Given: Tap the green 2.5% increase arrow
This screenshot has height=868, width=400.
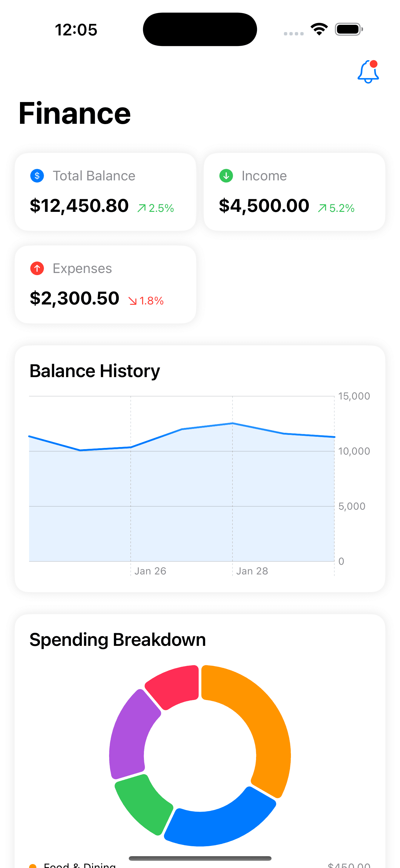Looking at the screenshot, I should [141, 208].
